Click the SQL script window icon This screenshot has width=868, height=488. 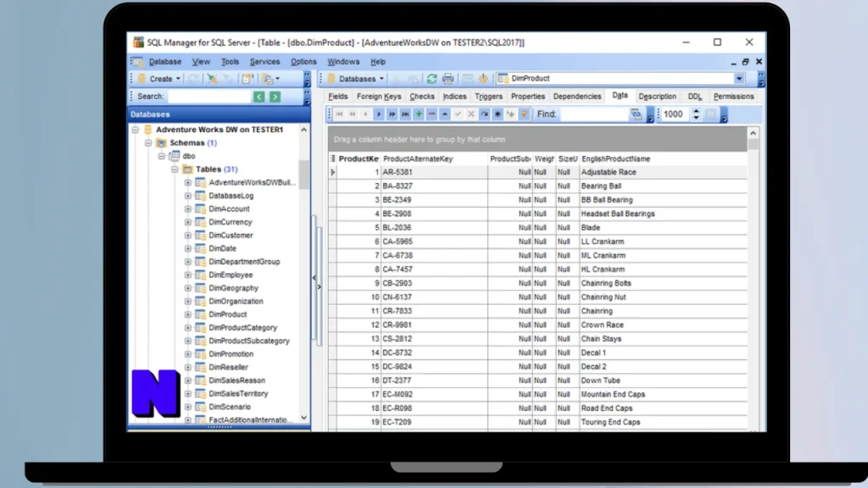click(247, 79)
